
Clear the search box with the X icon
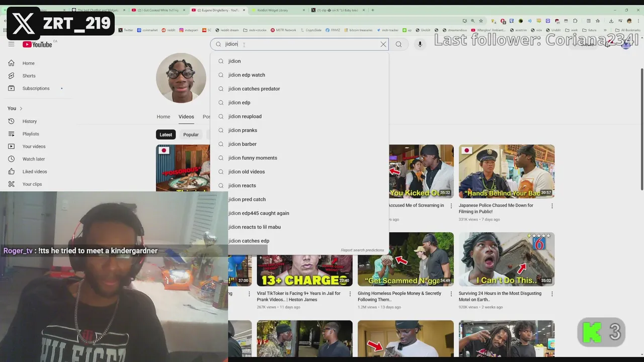pyautogui.click(x=383, y=44)
